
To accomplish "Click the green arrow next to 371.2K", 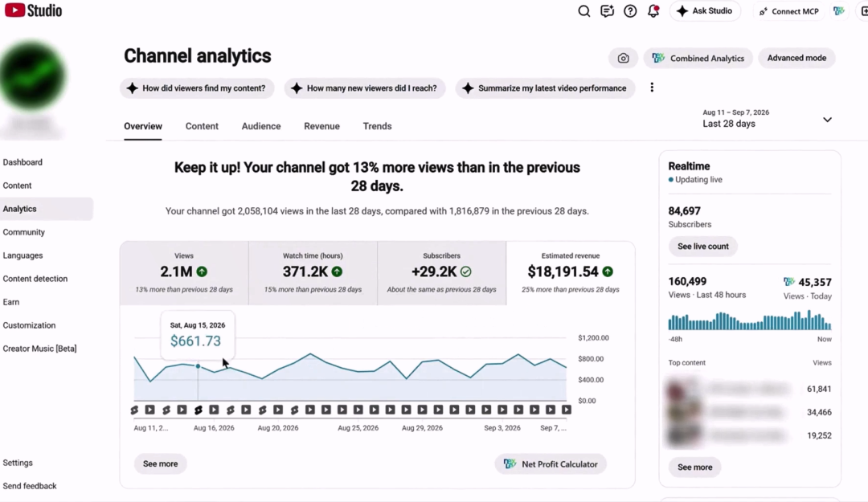I will point(337,271).
